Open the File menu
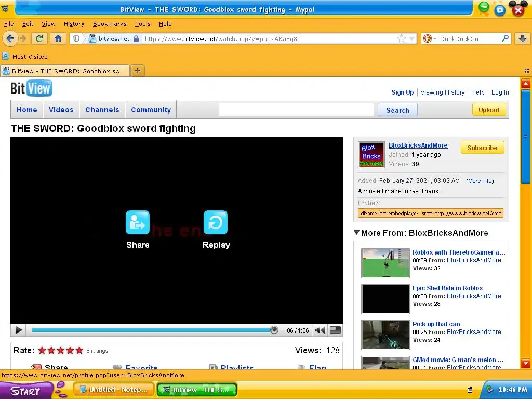This screenshot has height=399, width=532. (9, 24)
